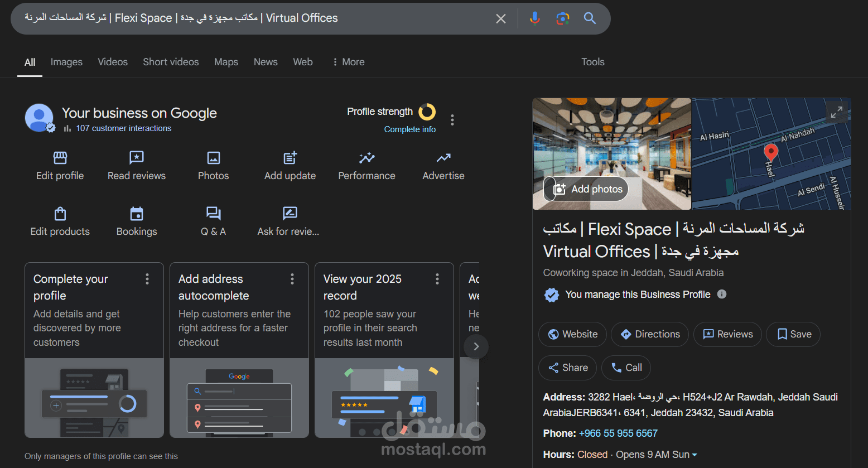868x468 pixels.
Task: Open Complete info link
Action: pos(410,129)
